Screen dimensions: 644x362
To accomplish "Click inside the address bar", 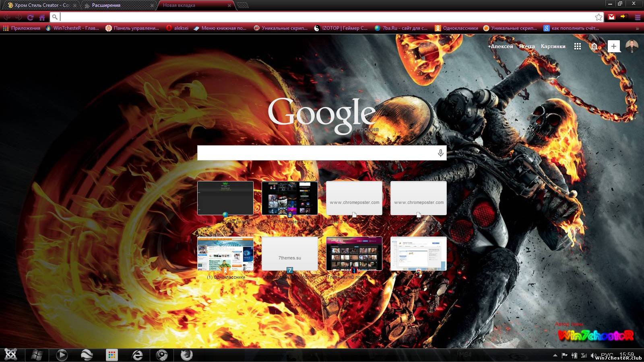I will (x=327, y=17).
